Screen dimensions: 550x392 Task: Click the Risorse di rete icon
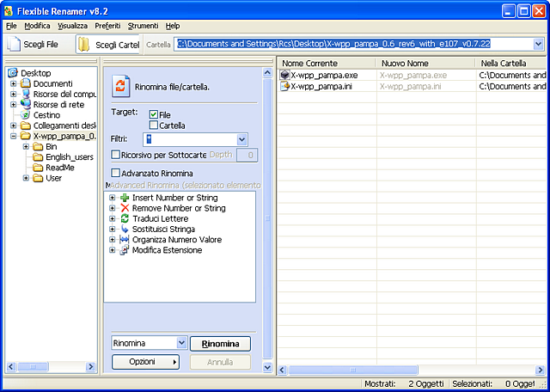click(x=25, y=105)
